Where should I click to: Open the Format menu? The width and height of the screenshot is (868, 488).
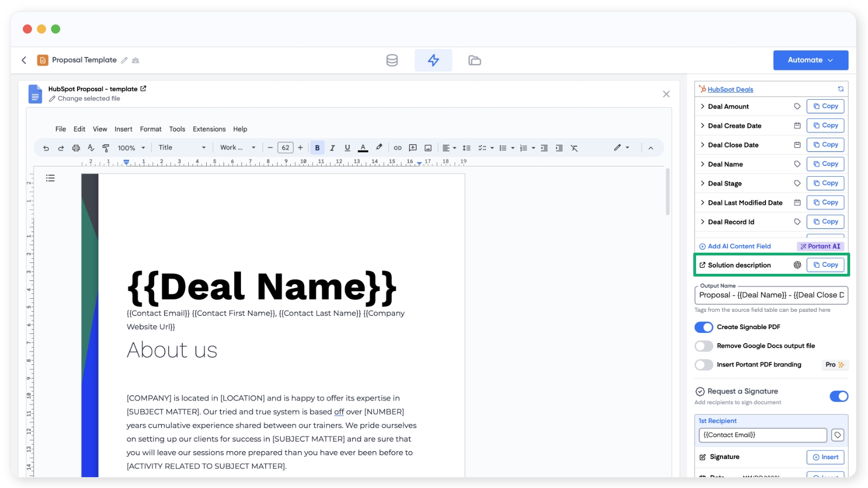tap(150, 129)
